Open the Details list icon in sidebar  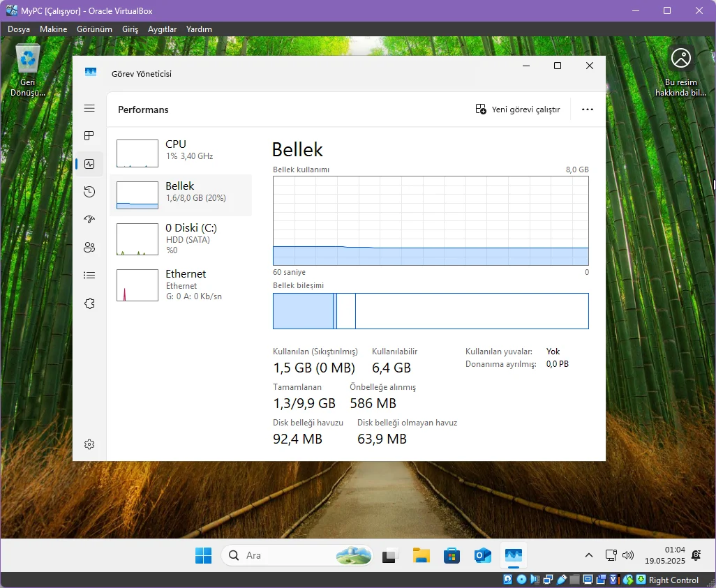click(x=89, y=276)
